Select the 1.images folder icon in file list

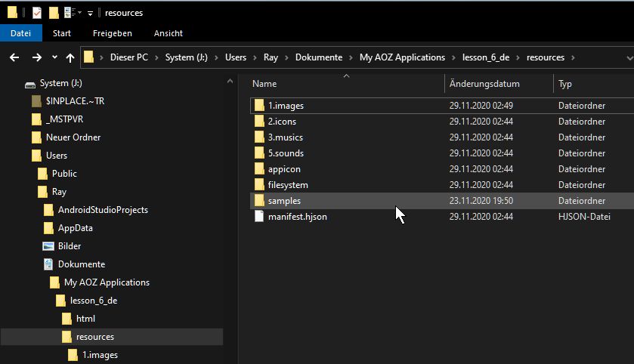(x=259, y=106)
